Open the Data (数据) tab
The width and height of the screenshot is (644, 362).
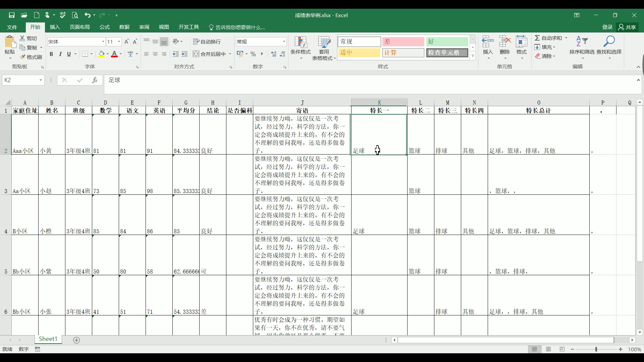click(124, 27)
